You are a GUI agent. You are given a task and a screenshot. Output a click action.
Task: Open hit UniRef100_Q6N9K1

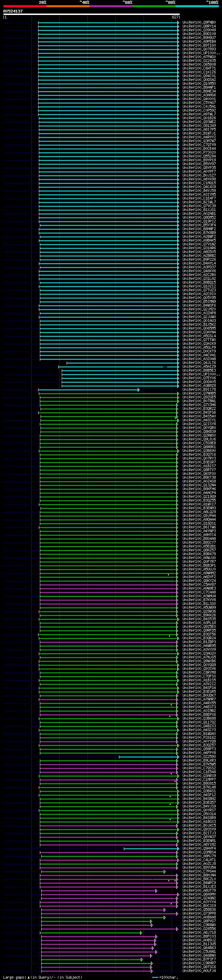point(199,447)
